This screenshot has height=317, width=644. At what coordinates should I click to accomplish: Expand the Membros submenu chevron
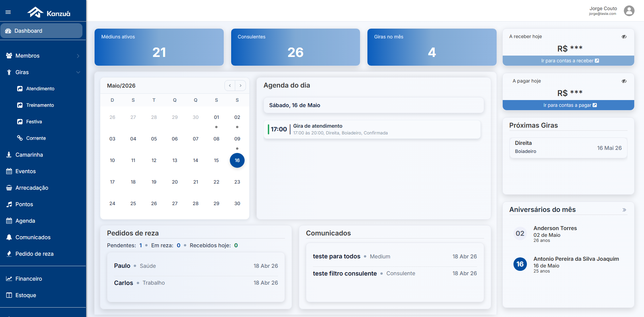tap(78, 56)
